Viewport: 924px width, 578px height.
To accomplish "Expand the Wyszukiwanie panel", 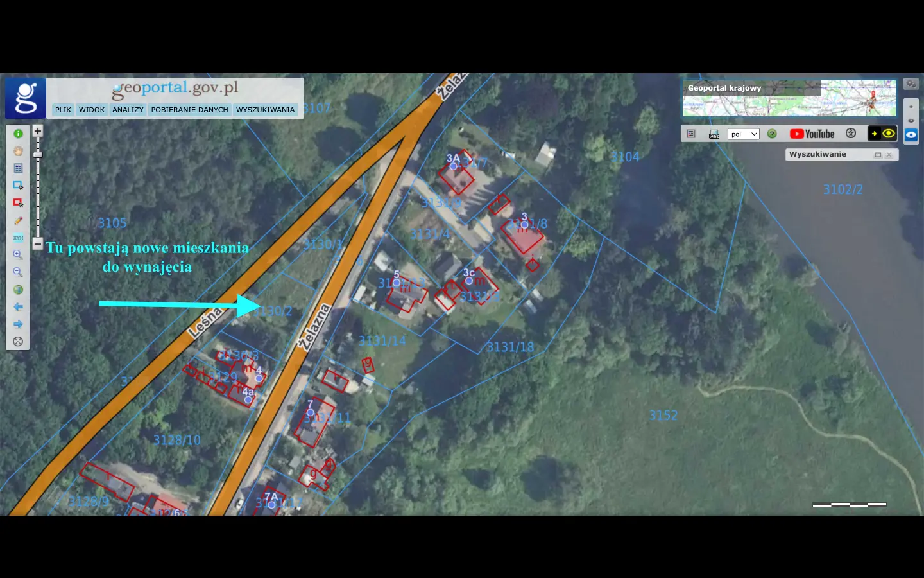I will [x=878, y=155].
